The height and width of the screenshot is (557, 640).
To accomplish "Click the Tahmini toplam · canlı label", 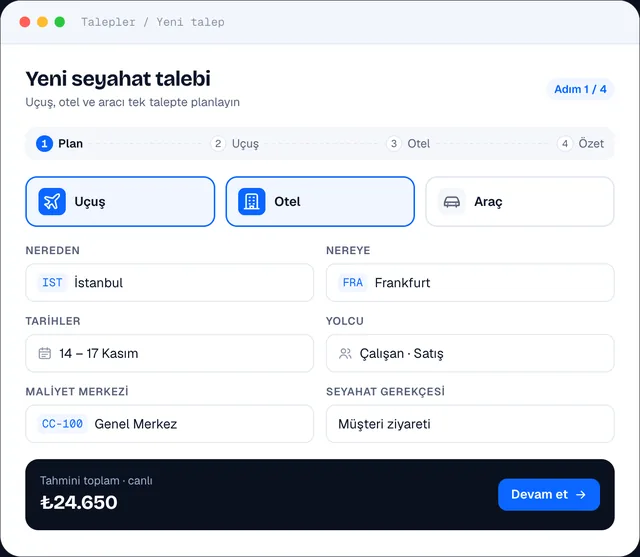I will [96, 481].
